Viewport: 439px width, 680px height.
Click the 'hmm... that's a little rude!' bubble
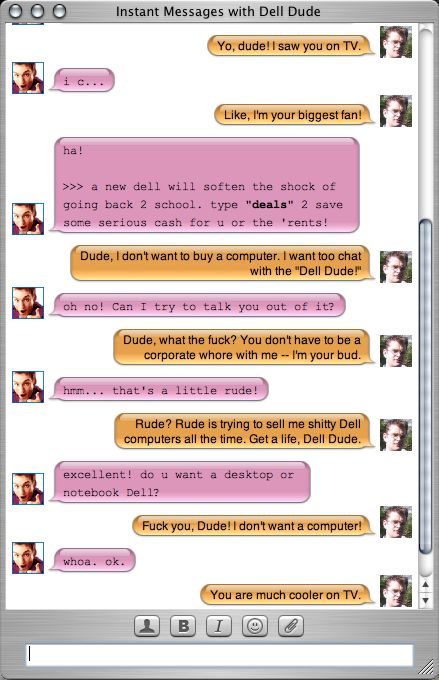[160, 390]
